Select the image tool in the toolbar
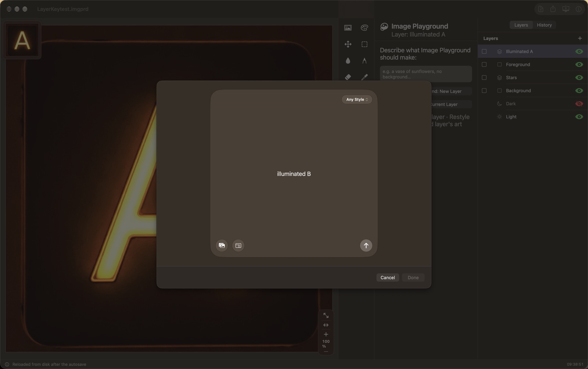 (x=348, y=28)
